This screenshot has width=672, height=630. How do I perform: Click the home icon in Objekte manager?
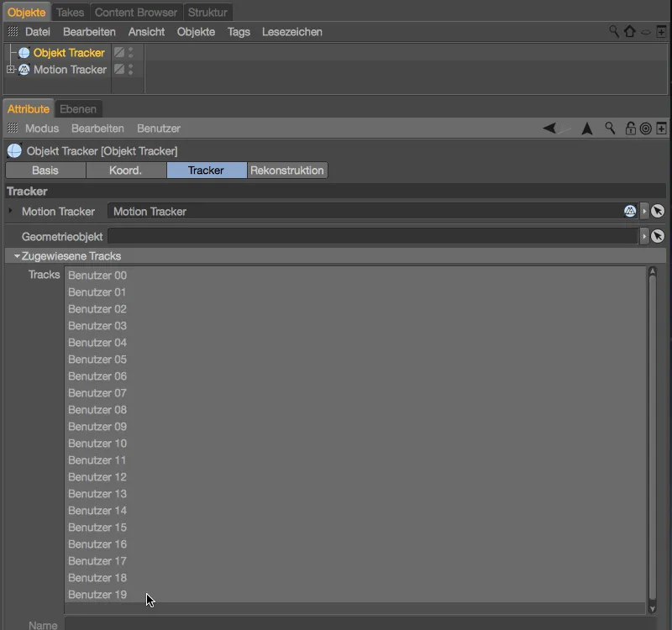(629, 31)
